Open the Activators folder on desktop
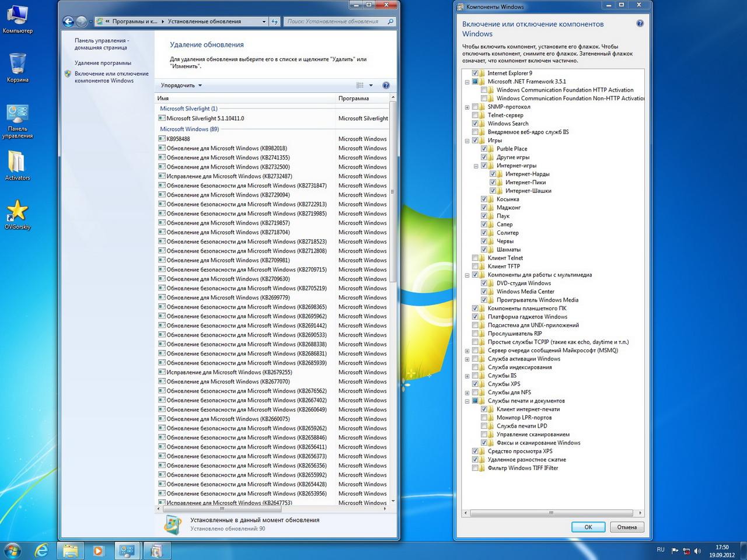This screenshot has height=560, width=747. tap(18, 165)
